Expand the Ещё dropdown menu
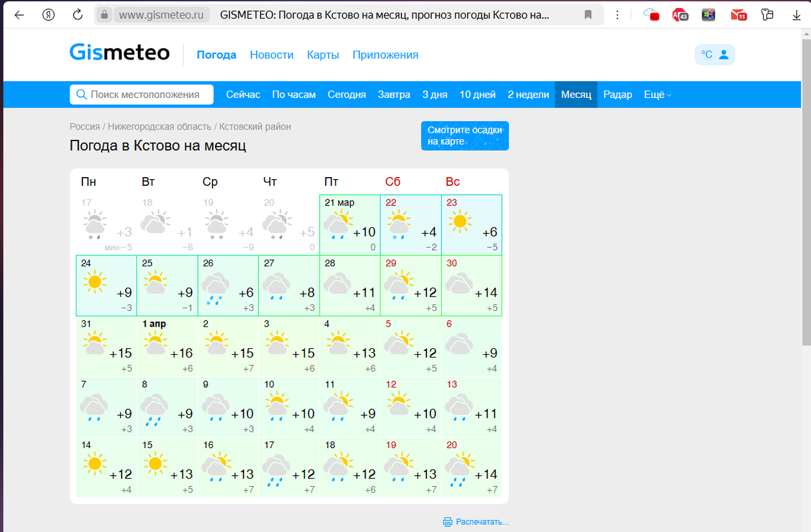The height and width of the screenshot is (532, 811). click(657, 95)
